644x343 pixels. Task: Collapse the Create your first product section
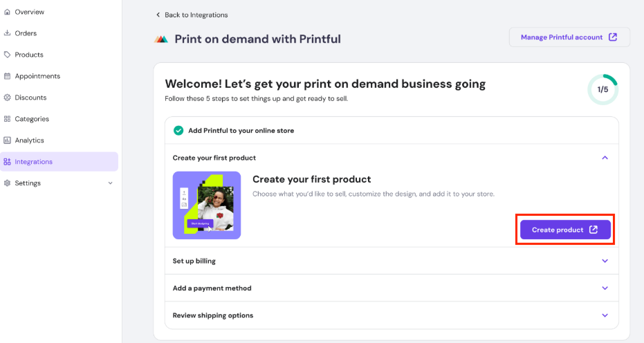pos(605,158)
